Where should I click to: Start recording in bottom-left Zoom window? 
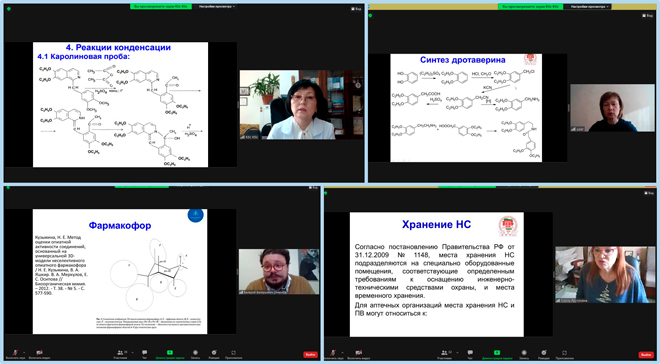click(x=195, y=353)
